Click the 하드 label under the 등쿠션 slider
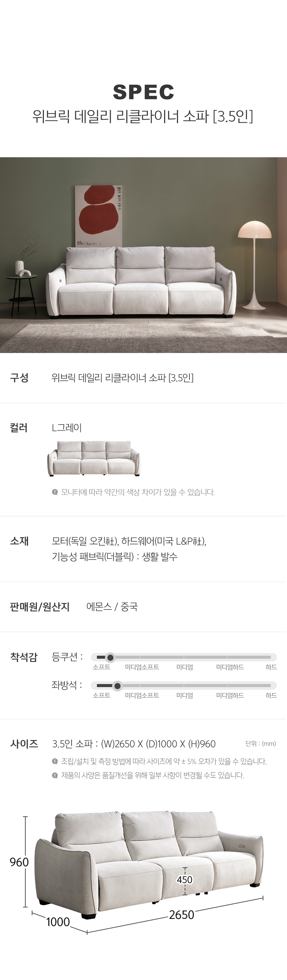This screenshot has width=287, height=980. click(271, 667)
